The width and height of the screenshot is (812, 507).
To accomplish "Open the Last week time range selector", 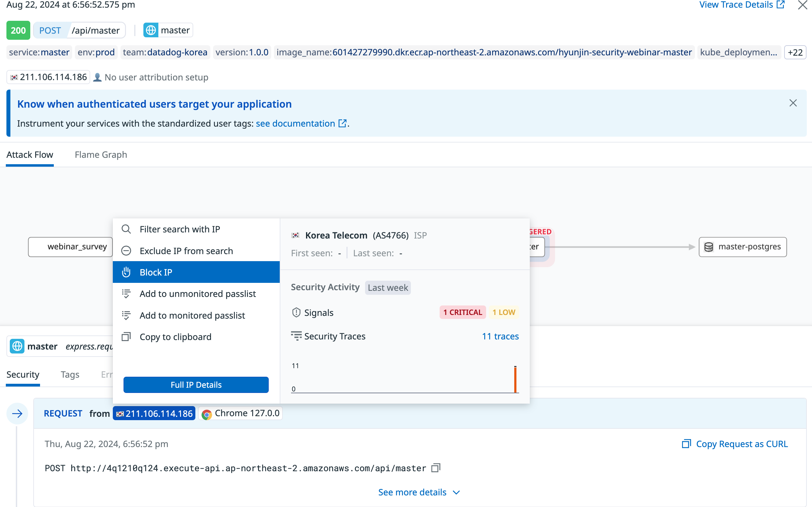I will [x=388, y=288].
